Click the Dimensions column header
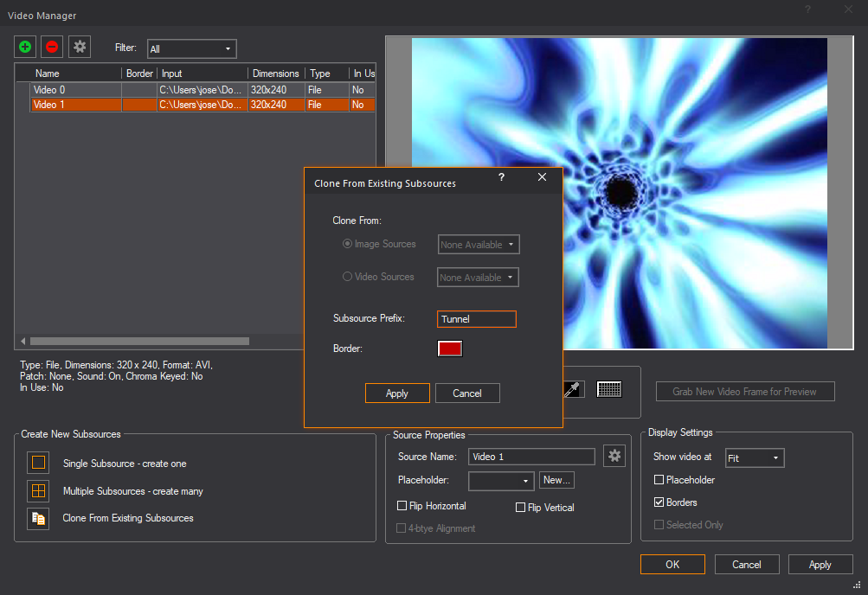 click(275, 74)
